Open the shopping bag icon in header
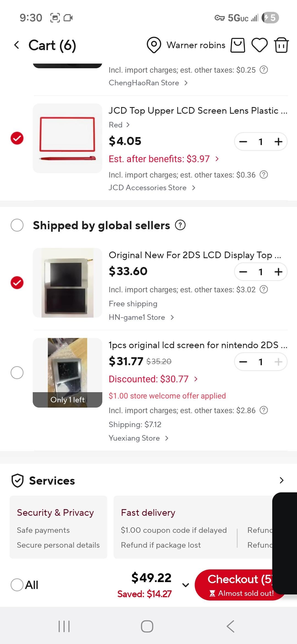 click(238, 45)
